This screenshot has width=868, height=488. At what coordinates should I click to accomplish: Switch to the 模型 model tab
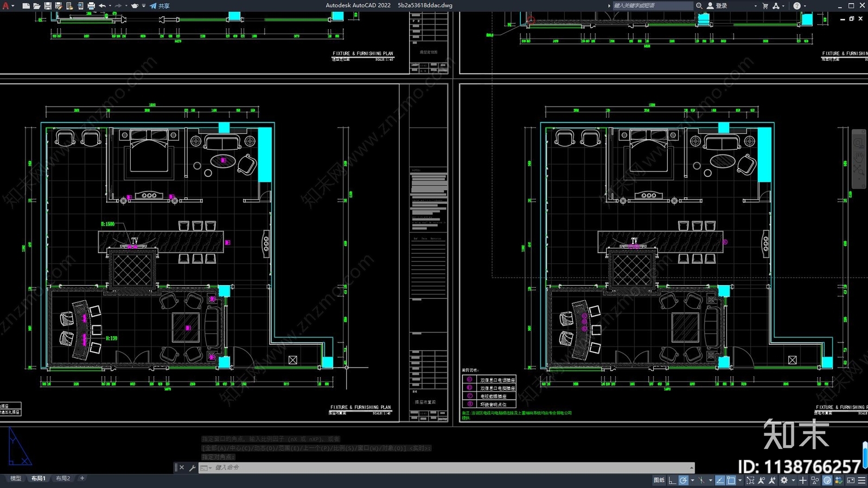16,478
